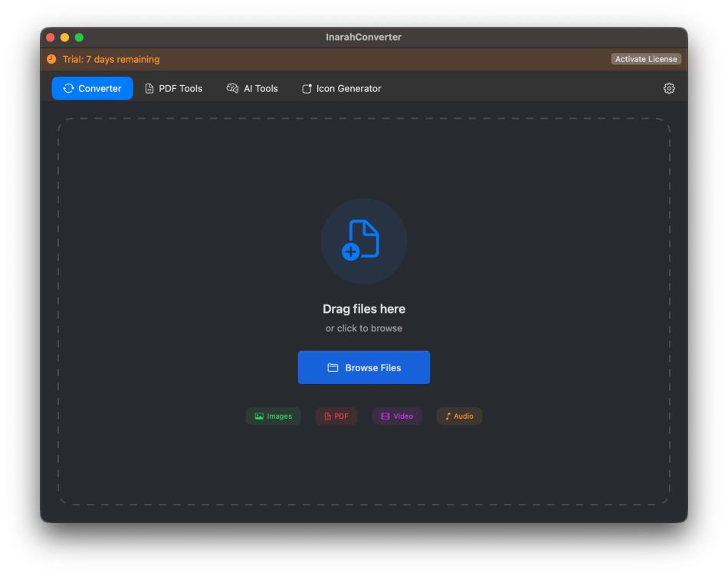Select the Video format badge
The height and width of the screenshot is (576, 728).
pyautogui.click(x=396, y=416)
